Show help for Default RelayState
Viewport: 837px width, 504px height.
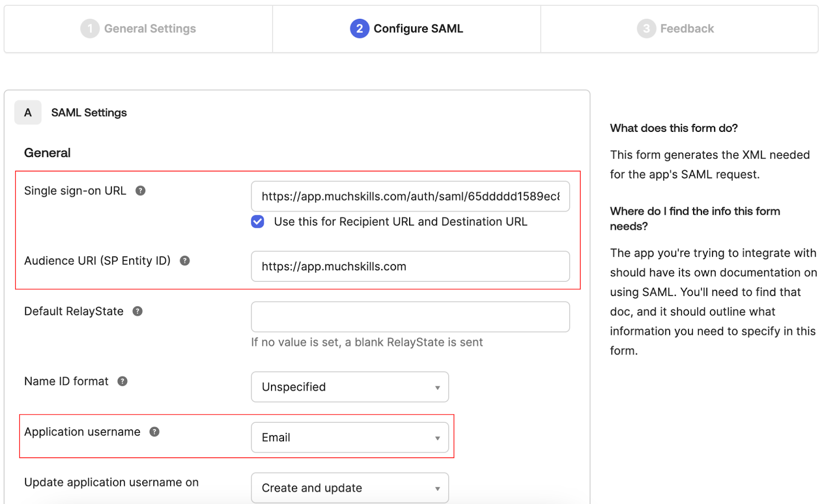138,312
